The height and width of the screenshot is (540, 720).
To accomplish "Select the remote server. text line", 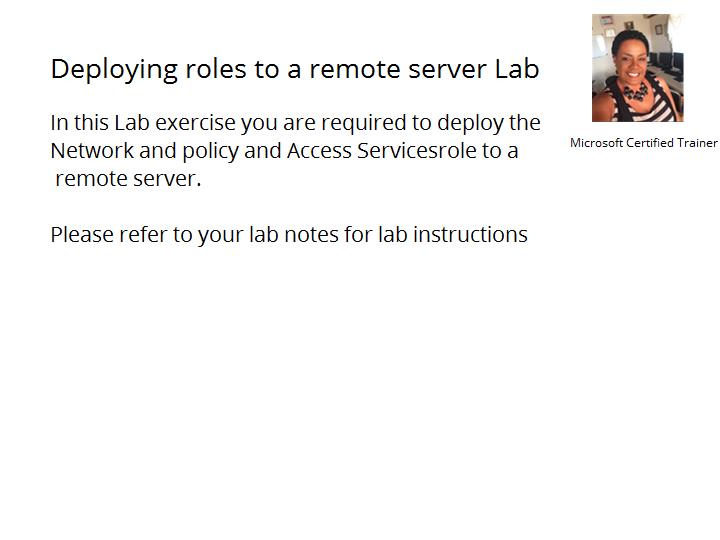I will click(x=128, y=179).
